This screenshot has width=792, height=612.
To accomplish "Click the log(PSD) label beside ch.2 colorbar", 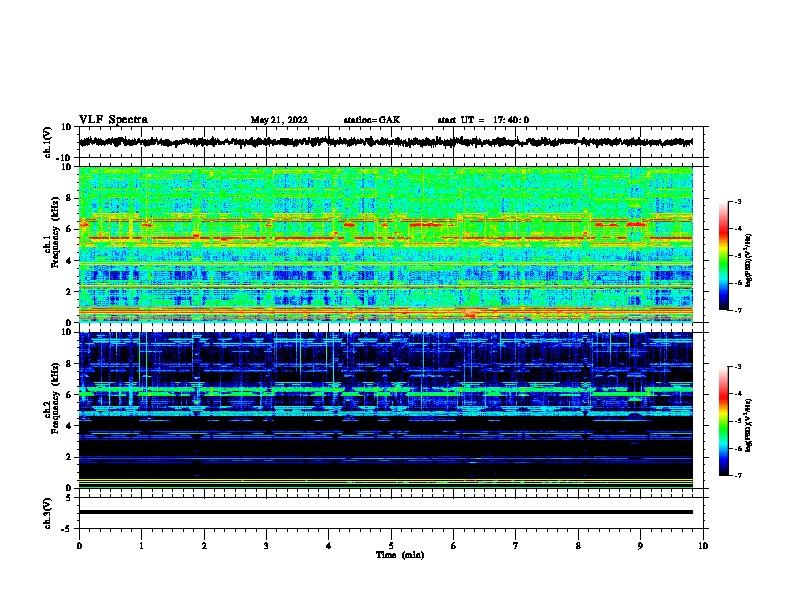I will click(749, 425).
